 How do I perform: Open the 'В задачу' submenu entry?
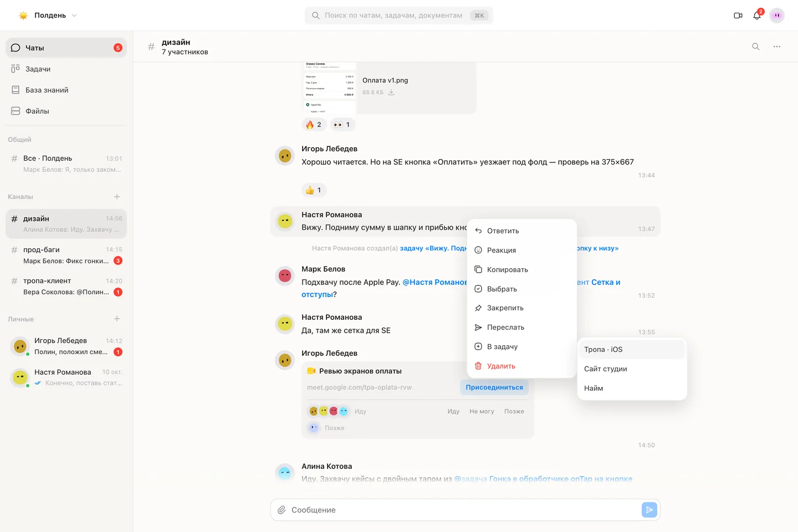(x=522, y=347)
